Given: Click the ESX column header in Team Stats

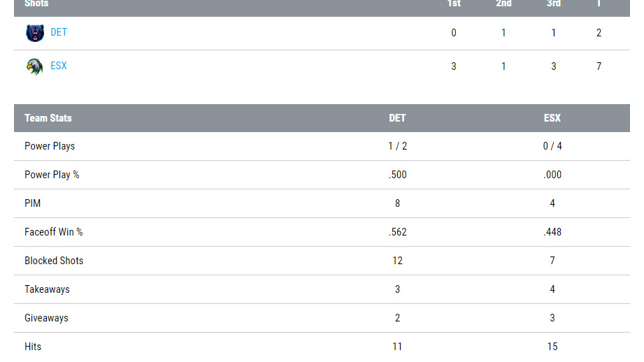Looking at the screenshot, I should 552,118.
